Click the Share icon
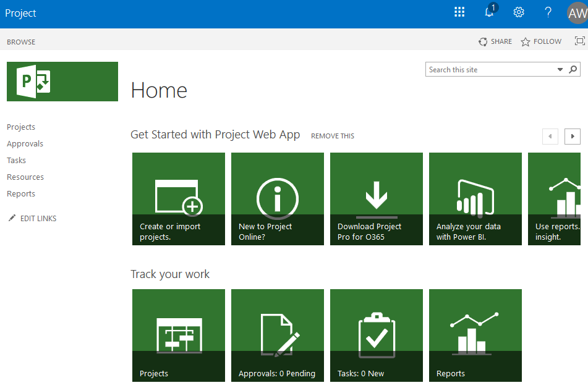 tap(483, 41)
